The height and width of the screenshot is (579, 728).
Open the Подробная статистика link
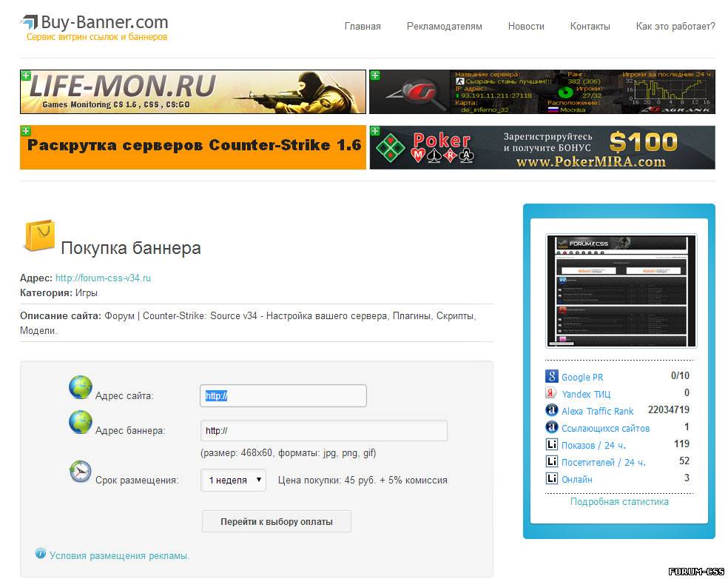(619, 501)
